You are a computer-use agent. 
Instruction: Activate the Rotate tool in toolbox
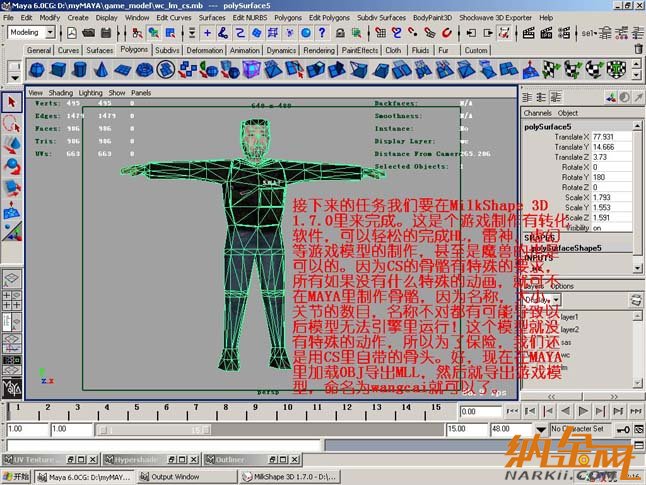pyautogui.click(x=12, y=166)
